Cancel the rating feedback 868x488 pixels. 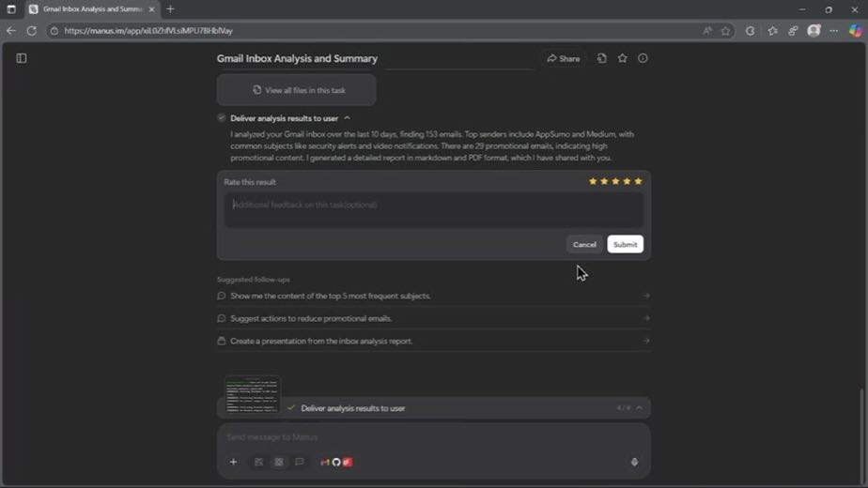click(584, 245)
